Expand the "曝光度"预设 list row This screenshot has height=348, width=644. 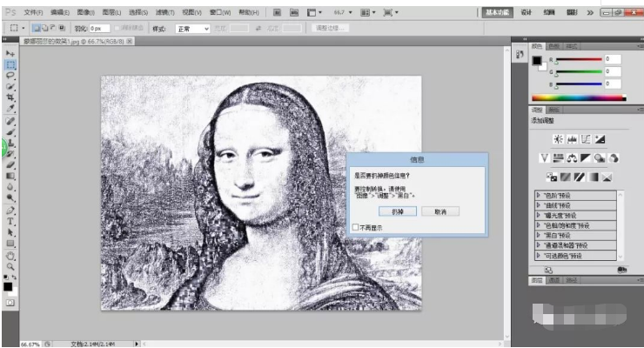tap(575, 216)
